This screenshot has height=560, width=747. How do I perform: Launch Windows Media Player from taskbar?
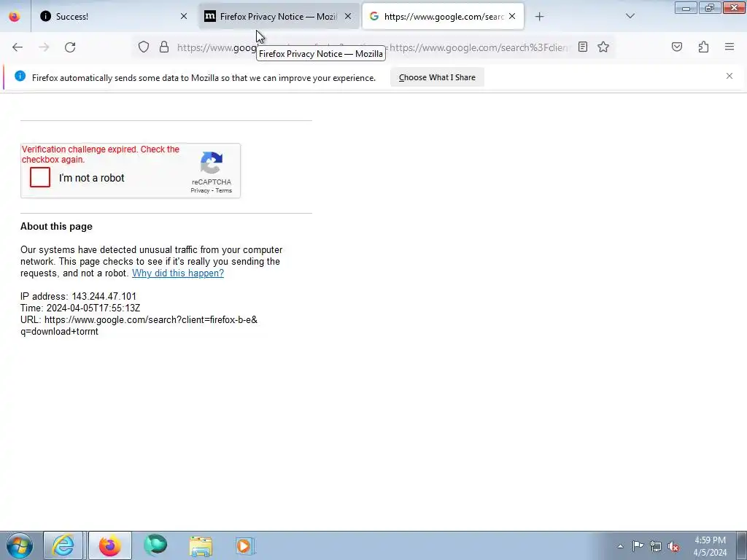point(245,545)
